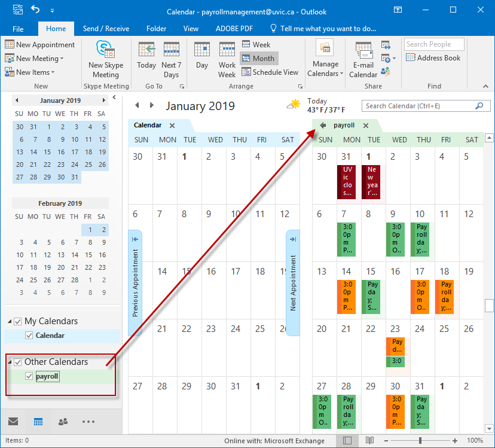Viewport: 495px width, 448px height.
Task: Click the Search People field
Action: point(434,44)
